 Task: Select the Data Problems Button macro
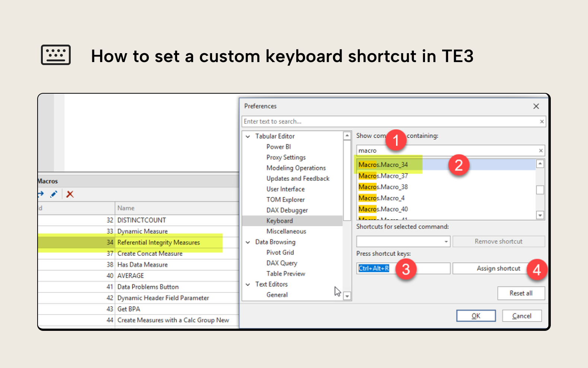point(138,287)
